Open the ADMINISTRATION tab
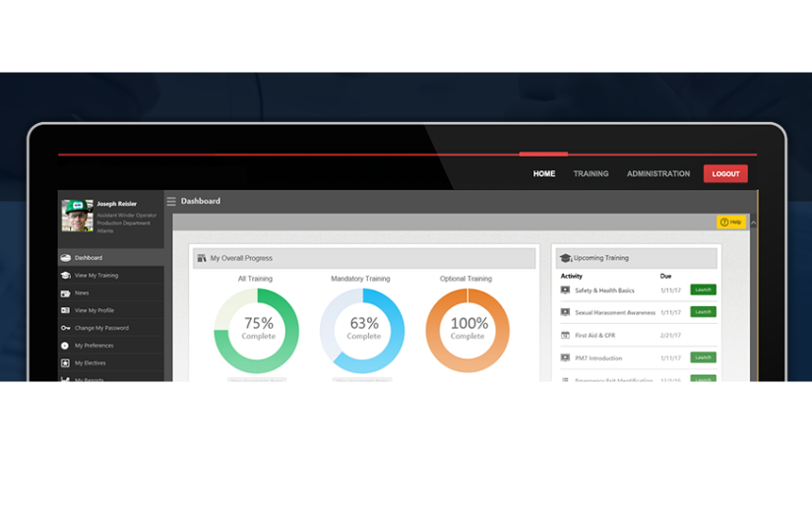This screenshot has width=812, height=517. [x=658, y=173]
